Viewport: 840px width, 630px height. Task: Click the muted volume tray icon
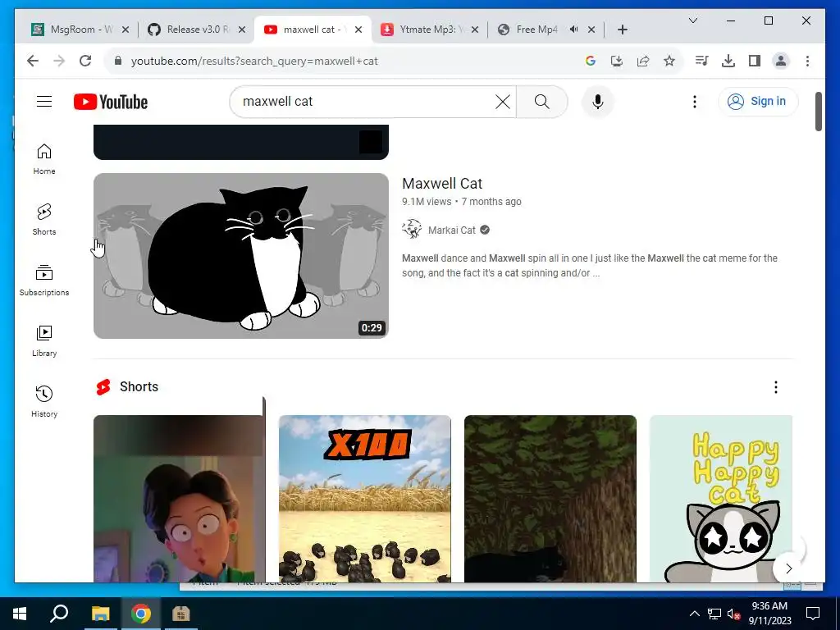pyautogui.click(x=734, y=614)
